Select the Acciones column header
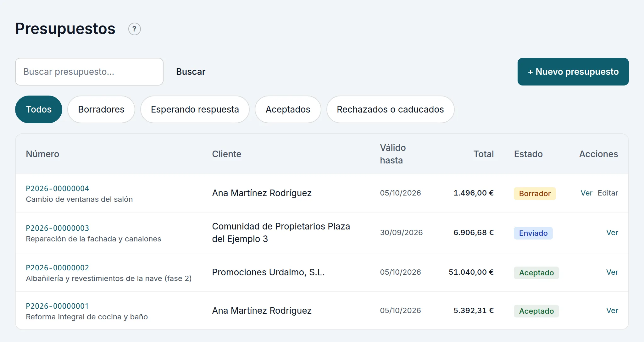 598,154
